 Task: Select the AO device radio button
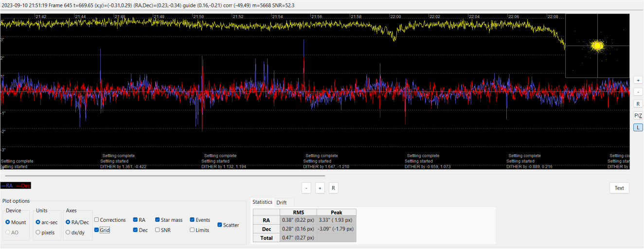coord(13,232)
